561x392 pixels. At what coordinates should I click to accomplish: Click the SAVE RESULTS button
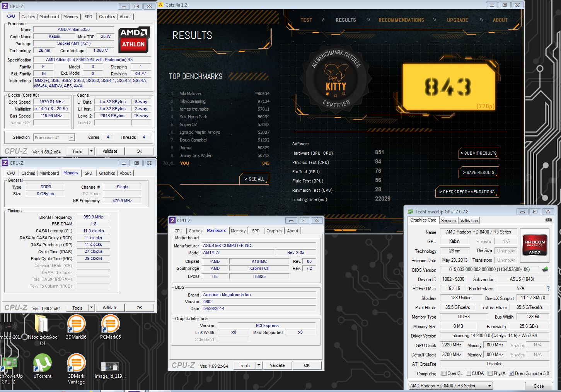[x=479, y=172]
